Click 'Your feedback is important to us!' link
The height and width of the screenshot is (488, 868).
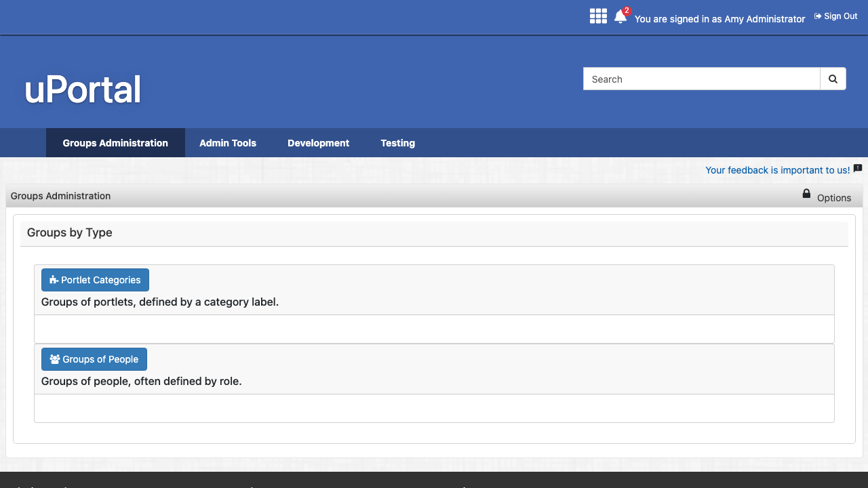tap(778, 170)
